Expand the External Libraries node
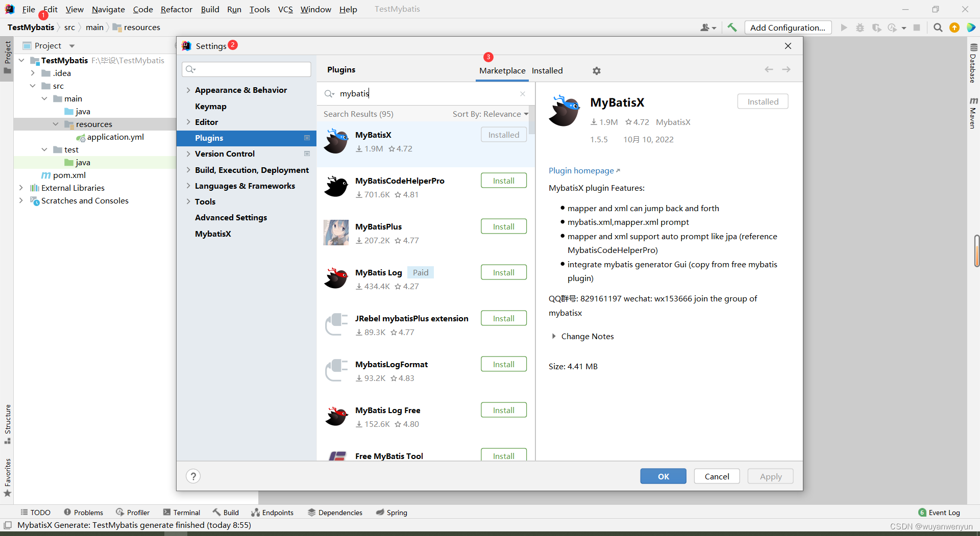This screenshot has width=980, height=536. coord(21,188)
